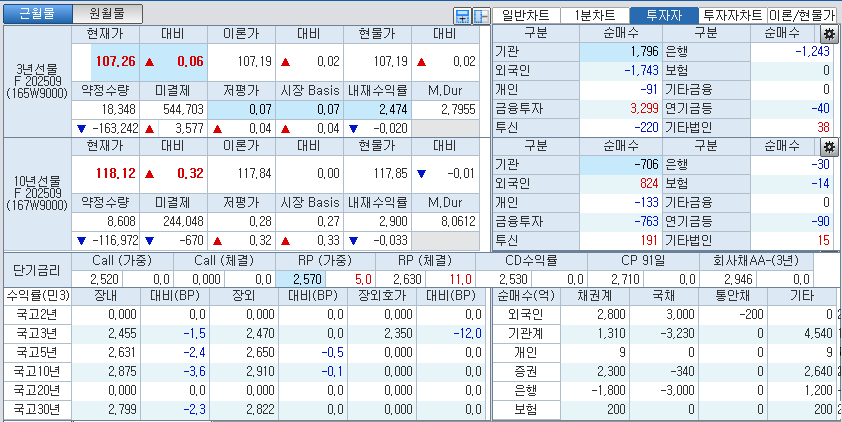Switch to the 투자자차트 tab
The image size is (842, 422).
(733, 16)
